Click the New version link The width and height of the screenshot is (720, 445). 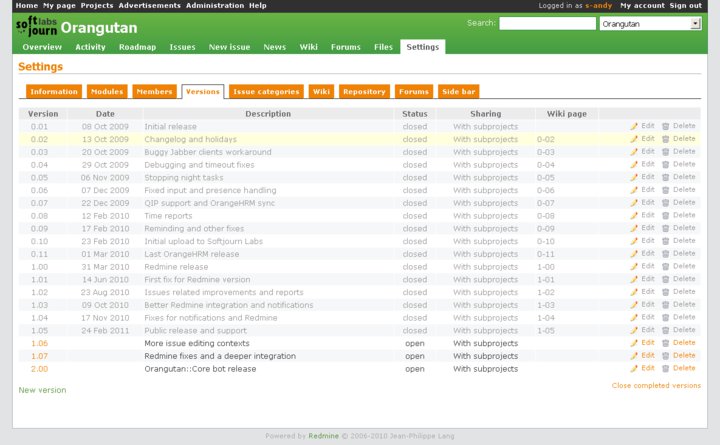coord(42,390)
